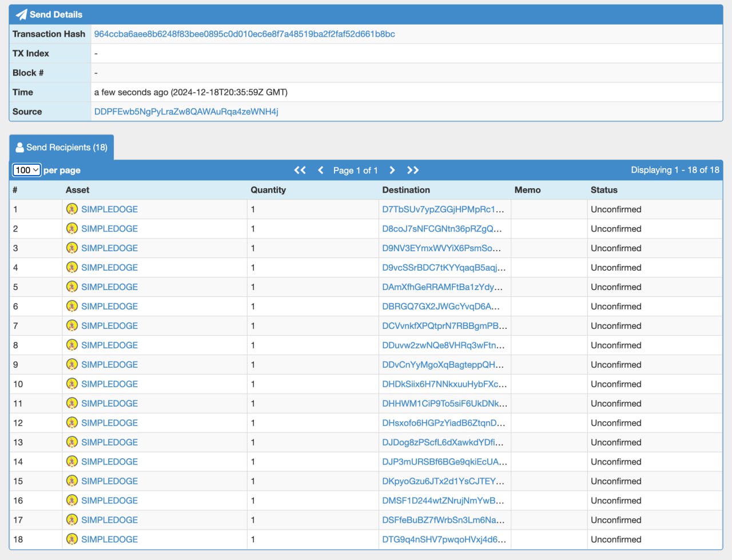Open destination DJP3mURSBf6BGe9qkiEcUA address

pyautogui.click(x=445, y=462)
